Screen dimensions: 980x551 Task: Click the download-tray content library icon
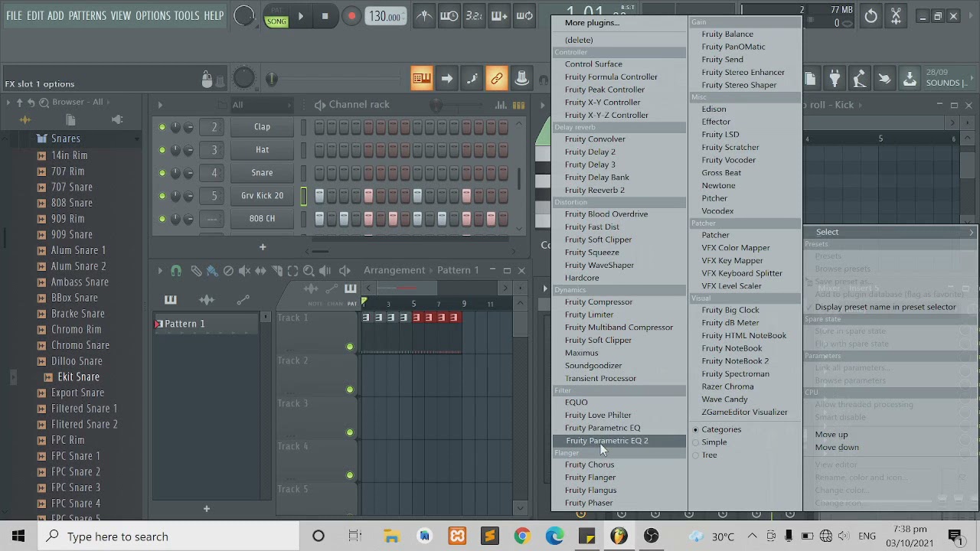click(x=910, y=79)
